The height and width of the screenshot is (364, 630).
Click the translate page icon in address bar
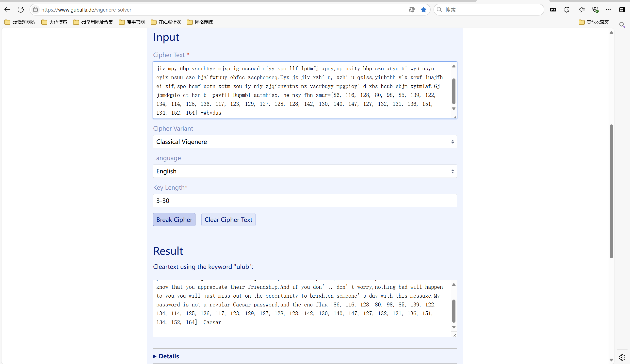point(411,10)
